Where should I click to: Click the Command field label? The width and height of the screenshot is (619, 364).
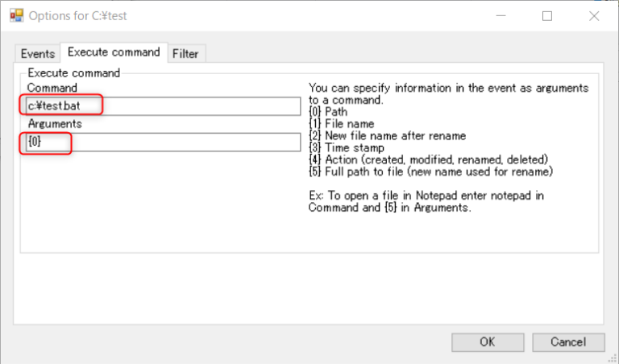point(52,88)
